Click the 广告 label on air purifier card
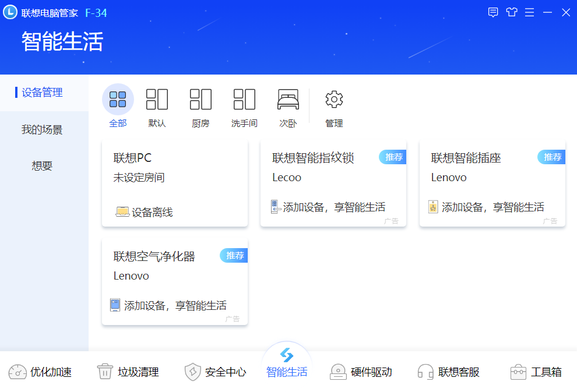 232,319
